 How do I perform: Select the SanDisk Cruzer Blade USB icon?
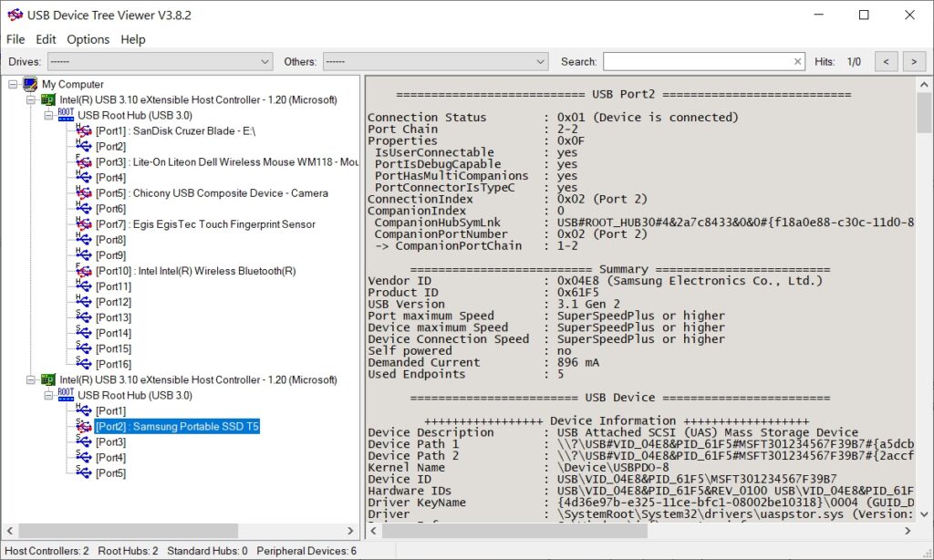click(x=82, y=130)
